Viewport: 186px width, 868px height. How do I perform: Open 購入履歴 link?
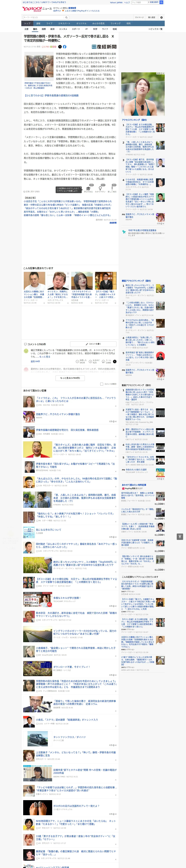pos(152,17)
